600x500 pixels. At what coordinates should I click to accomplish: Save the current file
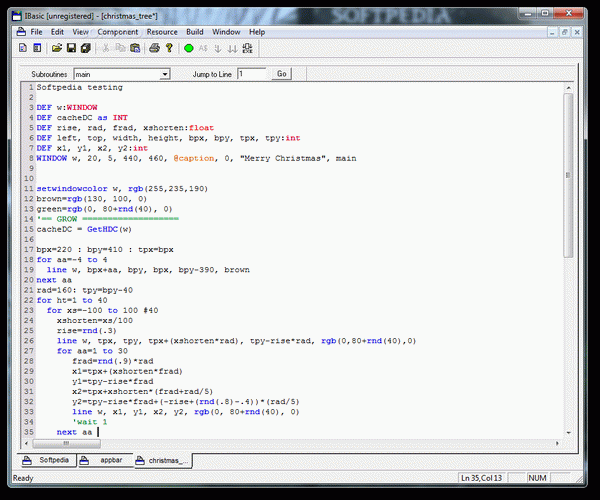pos(71,48)
